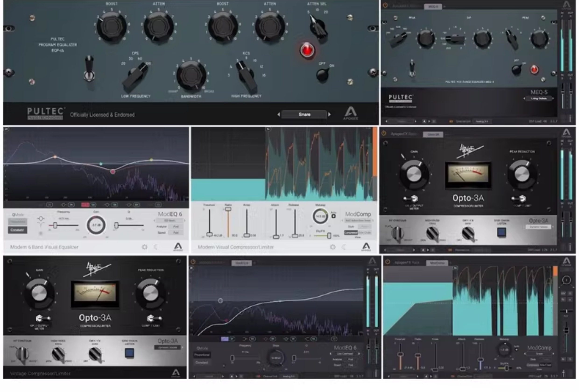
Task: Flip the Comp/Limit switch on the rack Opto-3A
Action: (519, 199)
